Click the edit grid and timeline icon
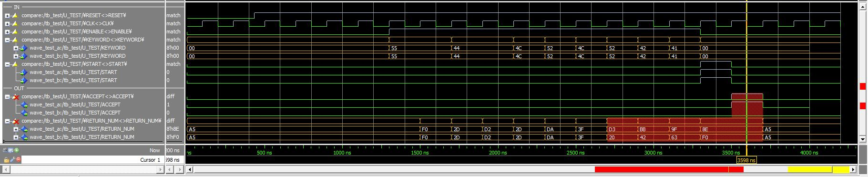868x177 pixels. (10, 150)
